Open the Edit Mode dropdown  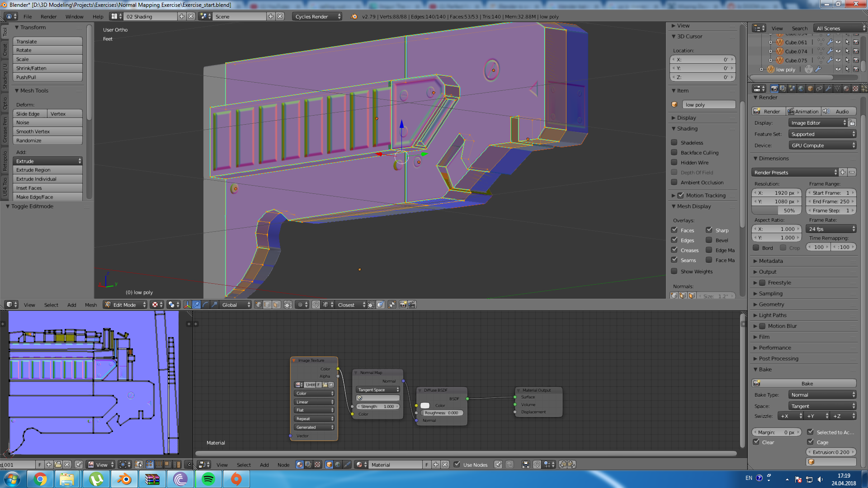click(125, 305)
